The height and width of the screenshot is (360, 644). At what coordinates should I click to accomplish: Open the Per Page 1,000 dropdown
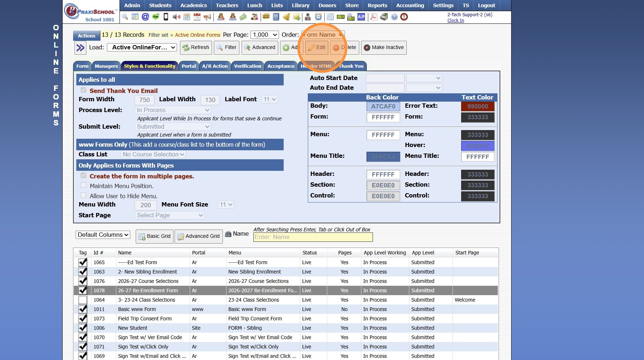265,35
